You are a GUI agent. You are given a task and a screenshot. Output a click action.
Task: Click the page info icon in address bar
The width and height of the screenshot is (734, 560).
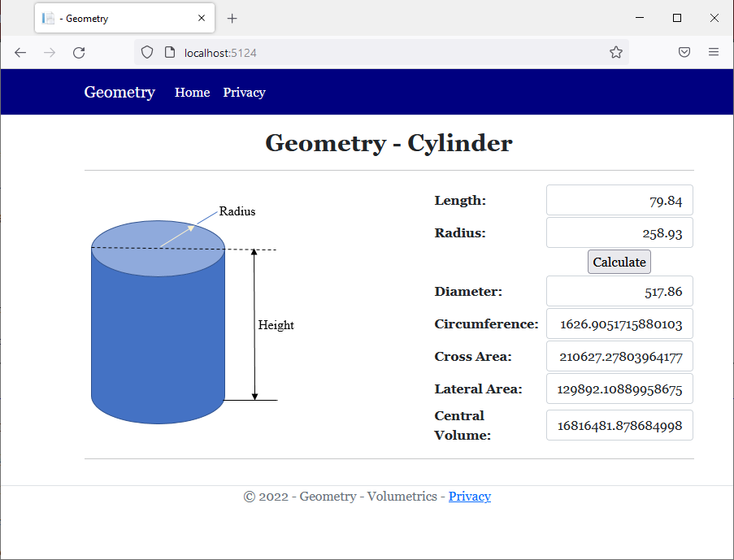170,53
